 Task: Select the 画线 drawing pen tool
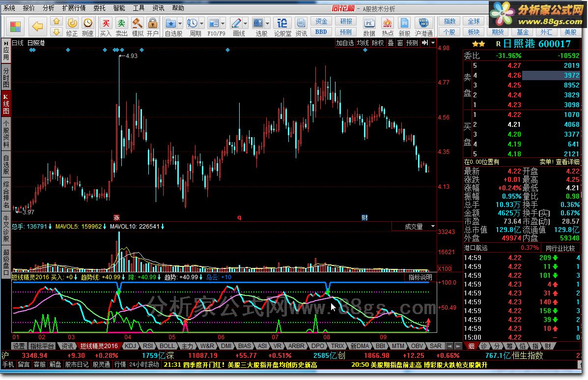pyautogui.click(x=236, y=27)
